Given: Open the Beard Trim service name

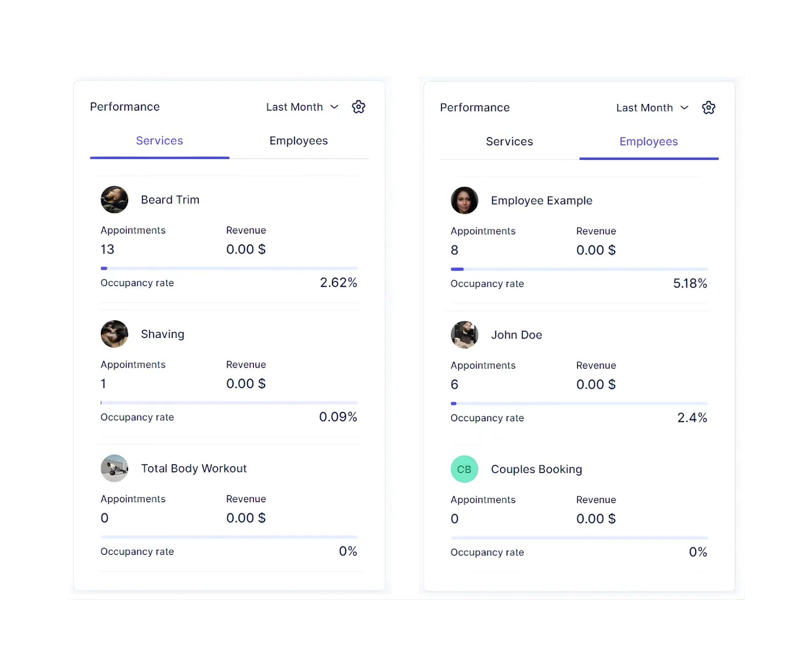Looking at the screenshot, I should 170,200.
